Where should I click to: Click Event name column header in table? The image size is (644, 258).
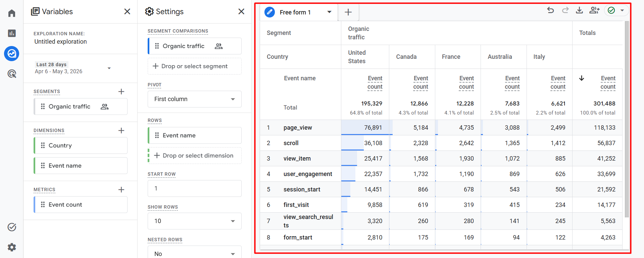[300, 78]
